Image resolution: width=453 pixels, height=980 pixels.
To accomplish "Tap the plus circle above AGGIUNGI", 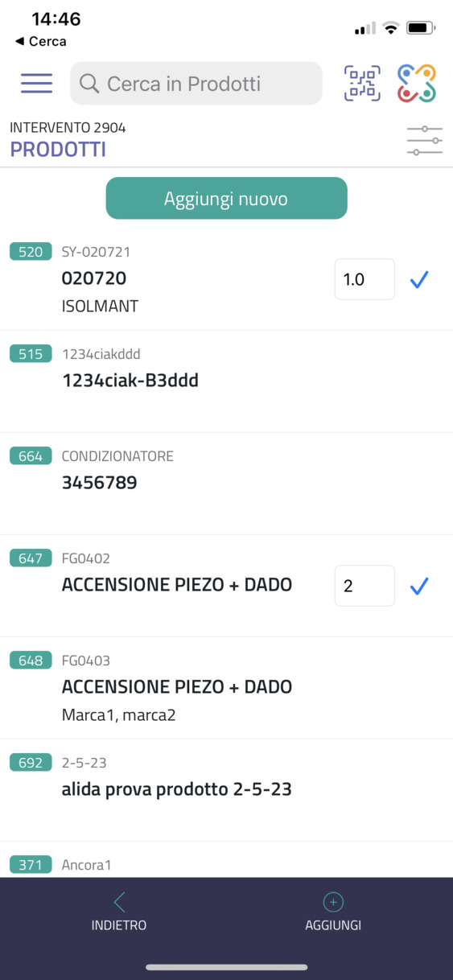I will pyautogui.click(x=333, y=902).
